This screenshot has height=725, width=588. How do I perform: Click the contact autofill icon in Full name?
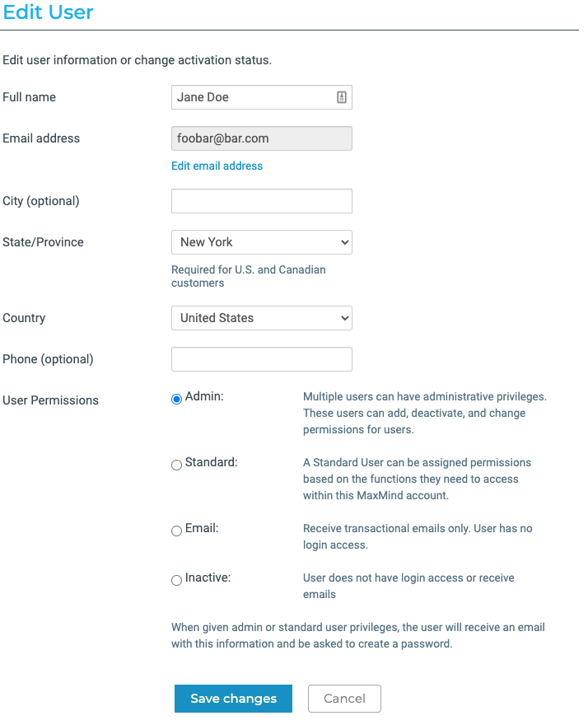[342, 97]
